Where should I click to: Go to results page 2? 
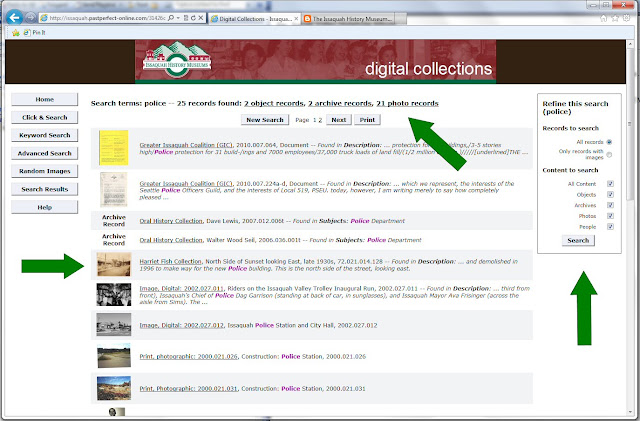click(x=320, y=120)
